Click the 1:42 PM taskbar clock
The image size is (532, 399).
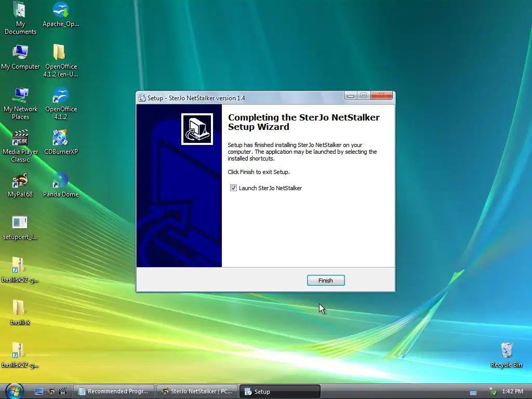[x=512, y=391]
